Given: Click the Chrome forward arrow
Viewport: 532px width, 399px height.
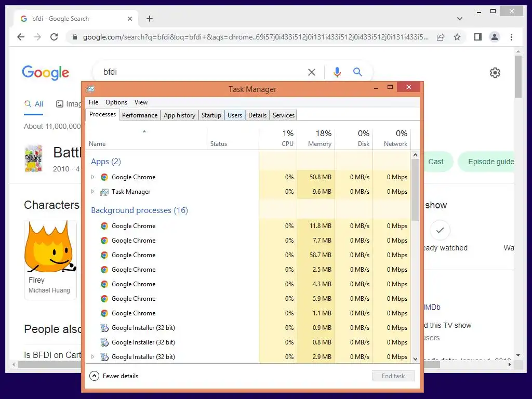Looking at the screenshot, I should click(x=37, y=37).
